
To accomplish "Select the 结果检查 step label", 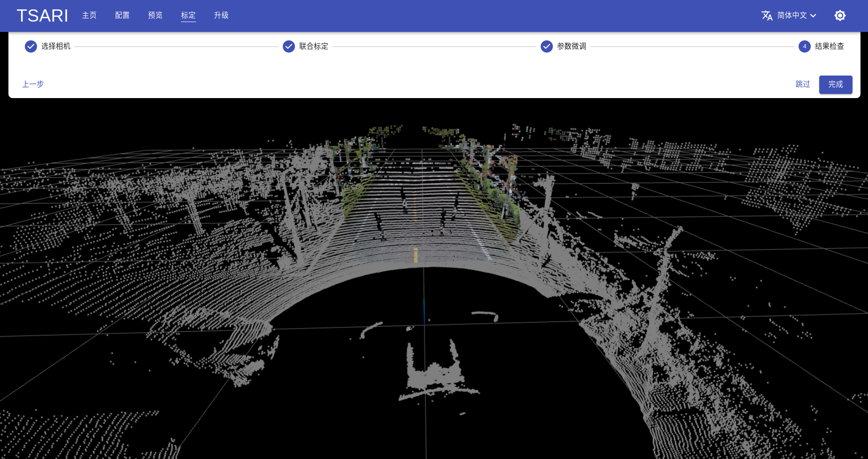I will coord(830,46).
